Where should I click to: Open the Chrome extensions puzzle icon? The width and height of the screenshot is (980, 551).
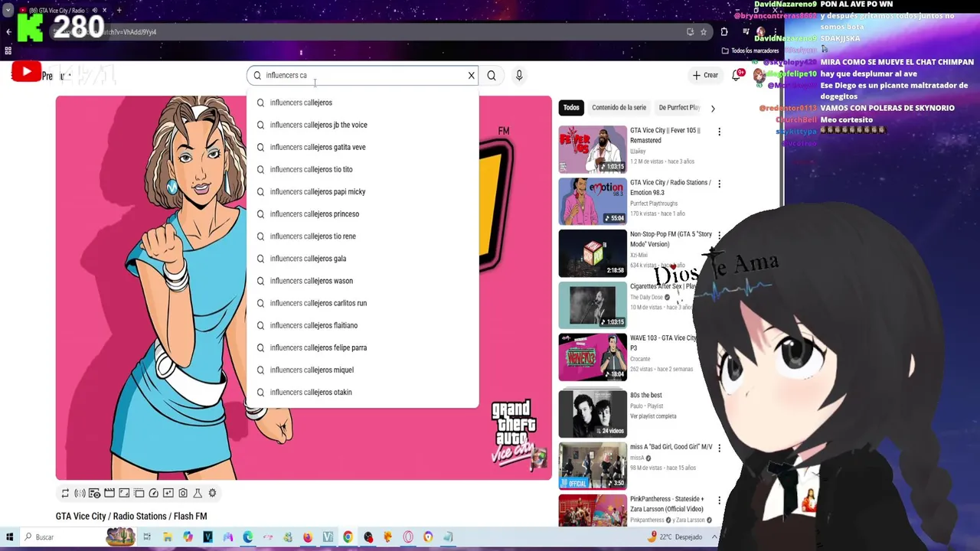coord(724,32)
